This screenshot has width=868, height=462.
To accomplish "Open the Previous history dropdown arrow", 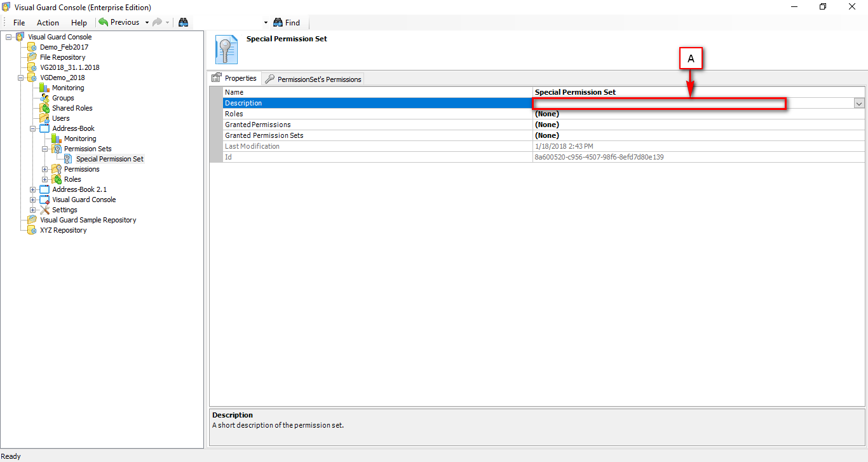I will (147, 22).
